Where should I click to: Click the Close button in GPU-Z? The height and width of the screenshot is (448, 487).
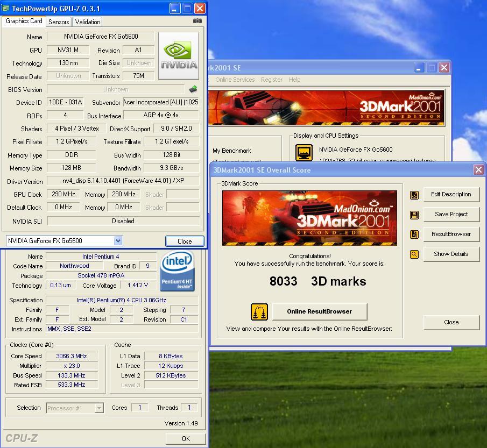185,241
